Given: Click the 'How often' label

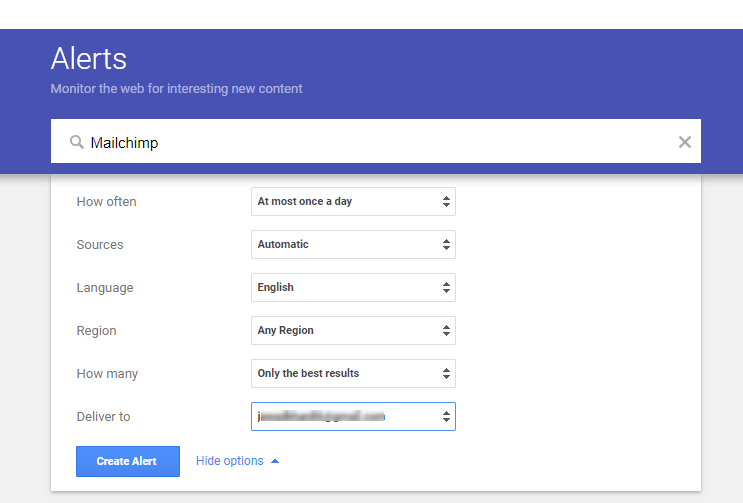Looking at the screenshot, I should [106, 201].
